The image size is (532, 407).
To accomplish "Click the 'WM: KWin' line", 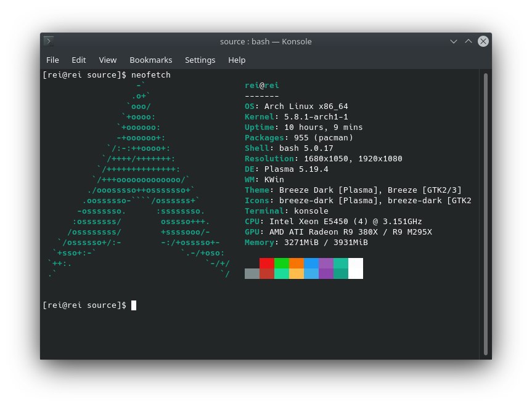I will 264,180.
